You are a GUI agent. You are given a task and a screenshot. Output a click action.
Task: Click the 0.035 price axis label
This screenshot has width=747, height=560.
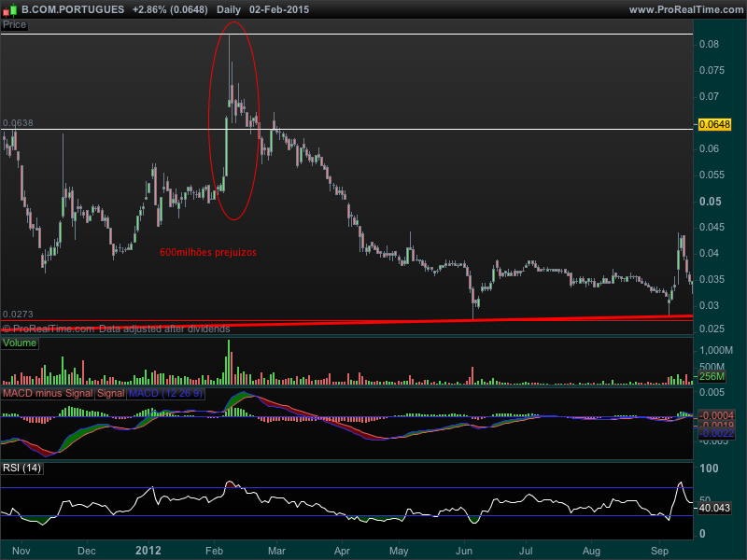click(x=712, y=279)
